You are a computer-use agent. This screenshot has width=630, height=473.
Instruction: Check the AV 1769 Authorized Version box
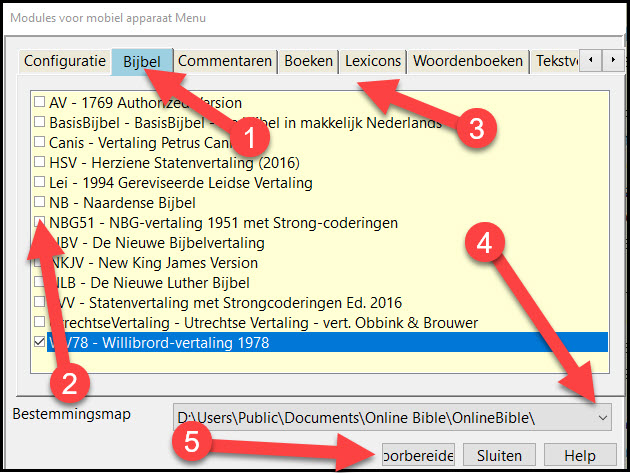(x=39, y=101)
